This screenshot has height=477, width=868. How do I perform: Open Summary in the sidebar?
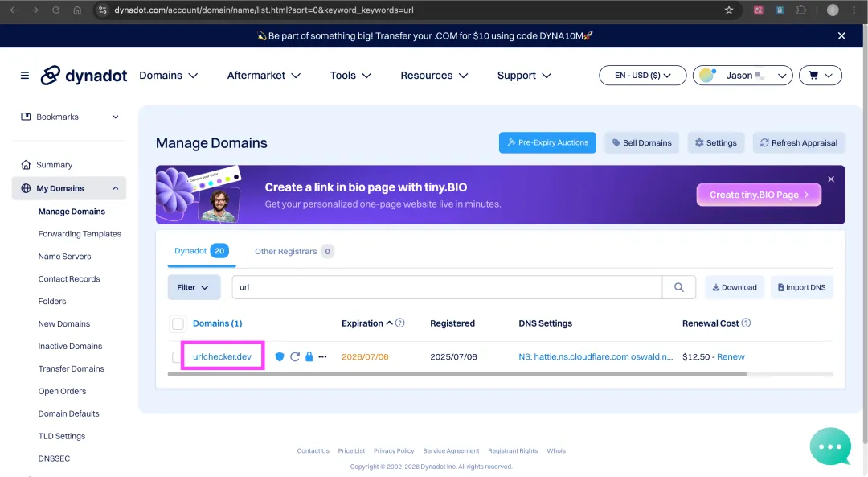tap(55, 165)
